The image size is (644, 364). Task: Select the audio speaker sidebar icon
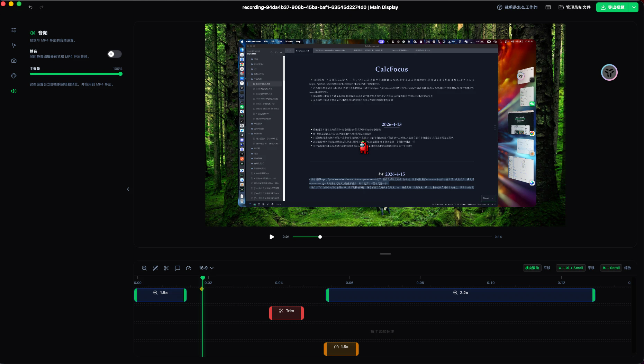[14, 91]
